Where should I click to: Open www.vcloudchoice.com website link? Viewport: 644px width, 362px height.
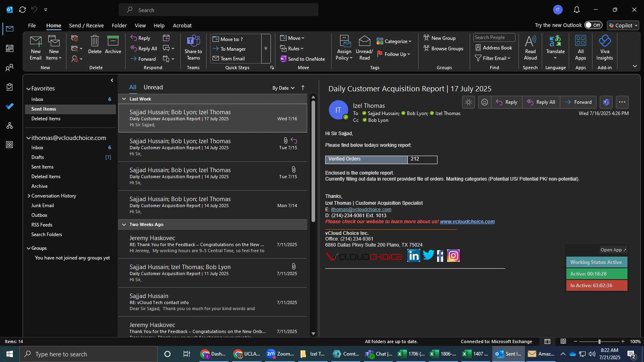[x=467, y=222]
